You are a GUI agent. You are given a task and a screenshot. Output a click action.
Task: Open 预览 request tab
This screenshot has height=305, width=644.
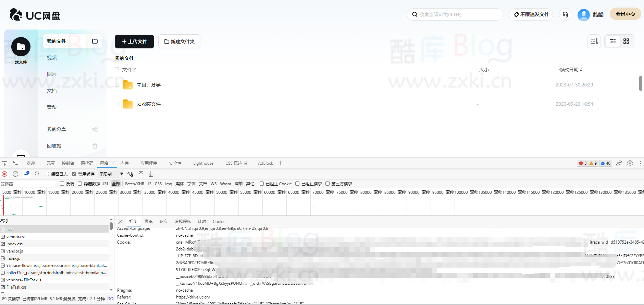pyautogui.click(x=148, y=222)
